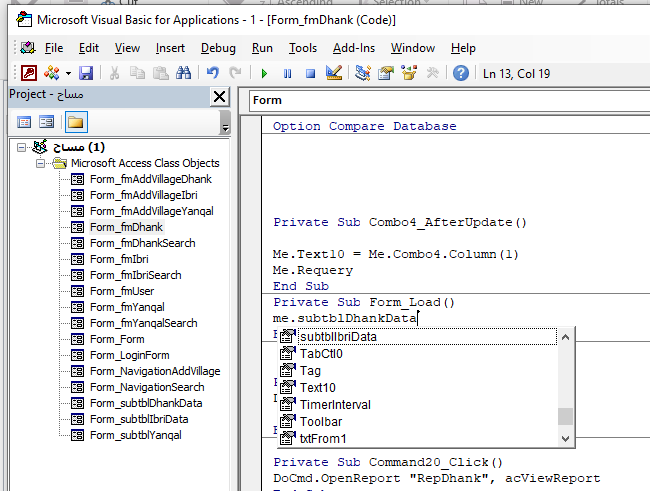
Task: Select Form_NavigationSearch in project tree
Action: coord(147,387)
